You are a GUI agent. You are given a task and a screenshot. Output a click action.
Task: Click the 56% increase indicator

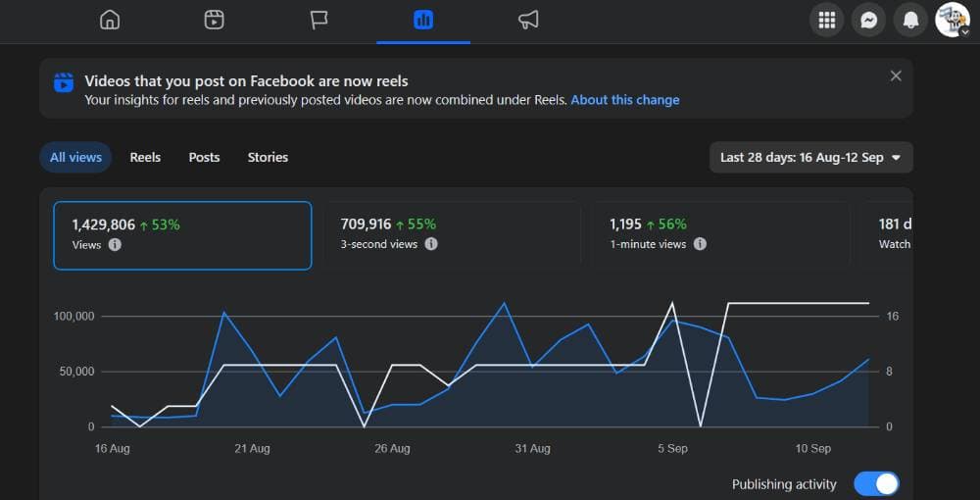(x=666, y=224)
